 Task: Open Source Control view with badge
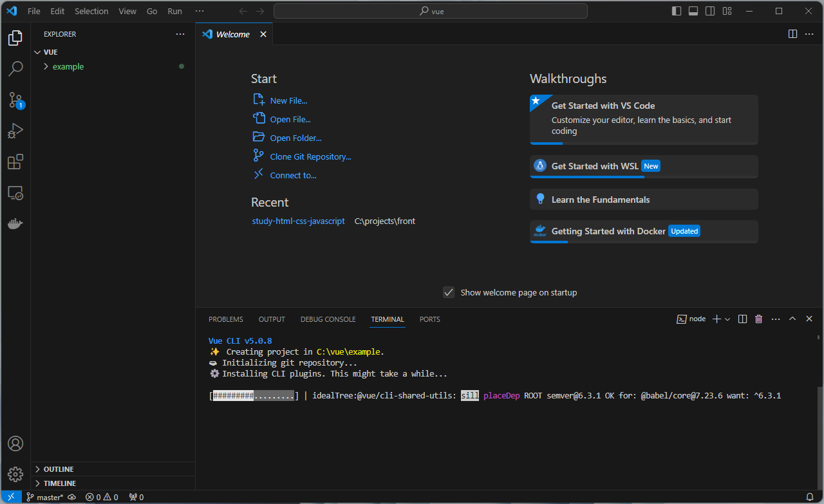(15, 100)
